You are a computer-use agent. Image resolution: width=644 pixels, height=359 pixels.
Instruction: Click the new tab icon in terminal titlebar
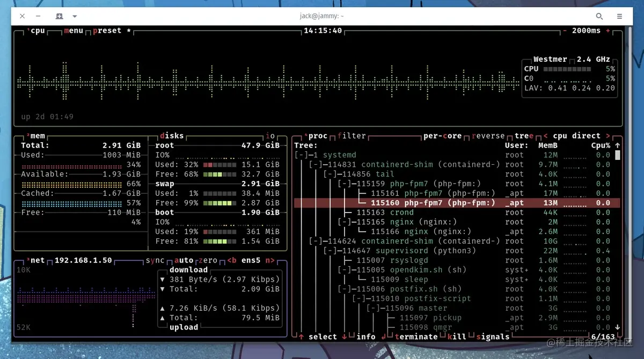59,16
